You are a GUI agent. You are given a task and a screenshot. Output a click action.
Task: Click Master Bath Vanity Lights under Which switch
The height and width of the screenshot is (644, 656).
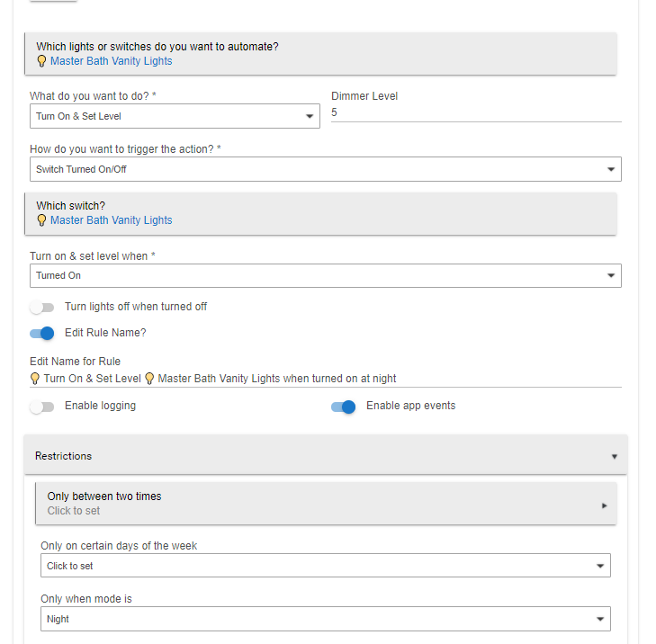click(111, 220)
